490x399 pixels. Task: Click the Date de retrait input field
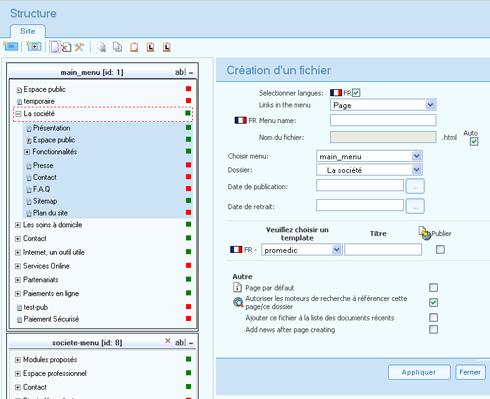[360, 205]
